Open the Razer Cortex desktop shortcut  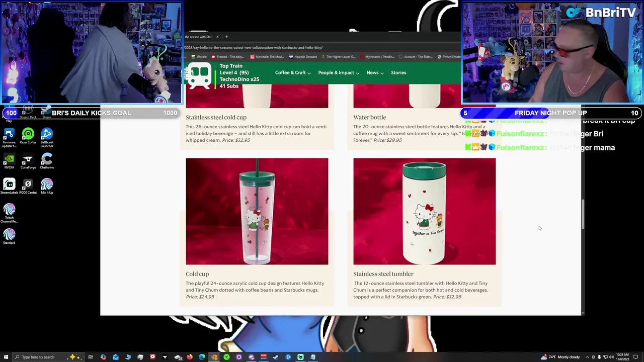tap(28, 136)
